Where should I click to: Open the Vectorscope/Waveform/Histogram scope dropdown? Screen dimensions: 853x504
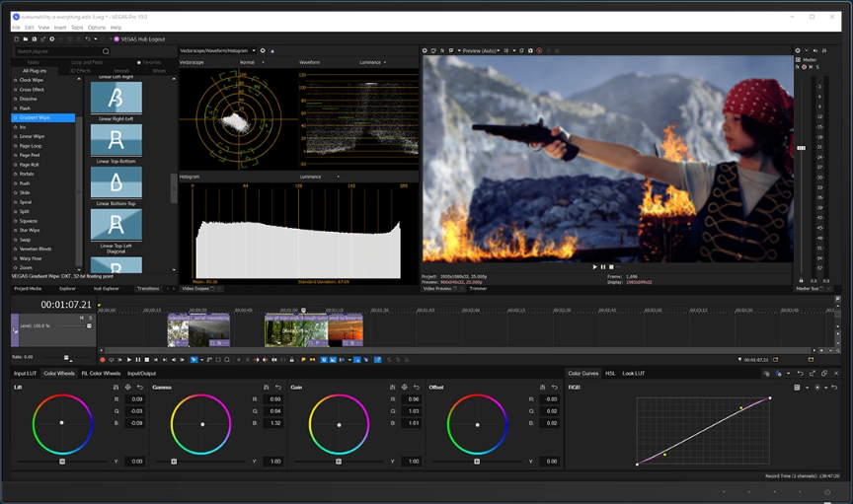(x=254, y=50)
